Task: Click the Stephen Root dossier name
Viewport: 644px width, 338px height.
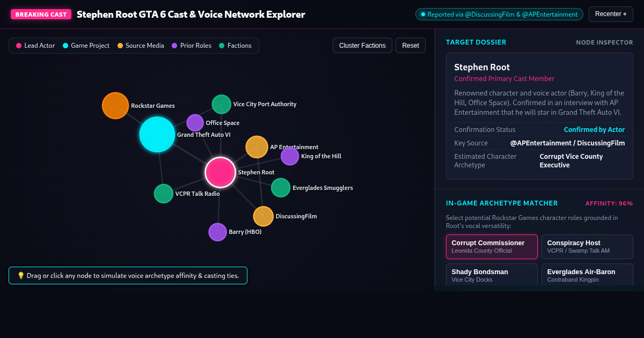Action: pyautogui.click(x=482, y=67)
